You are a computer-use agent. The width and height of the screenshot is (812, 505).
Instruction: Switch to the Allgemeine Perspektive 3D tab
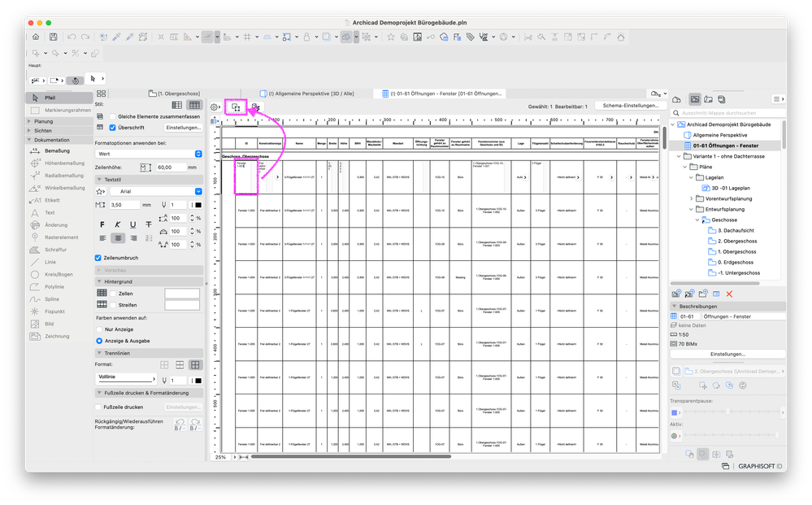click(306, 94)
